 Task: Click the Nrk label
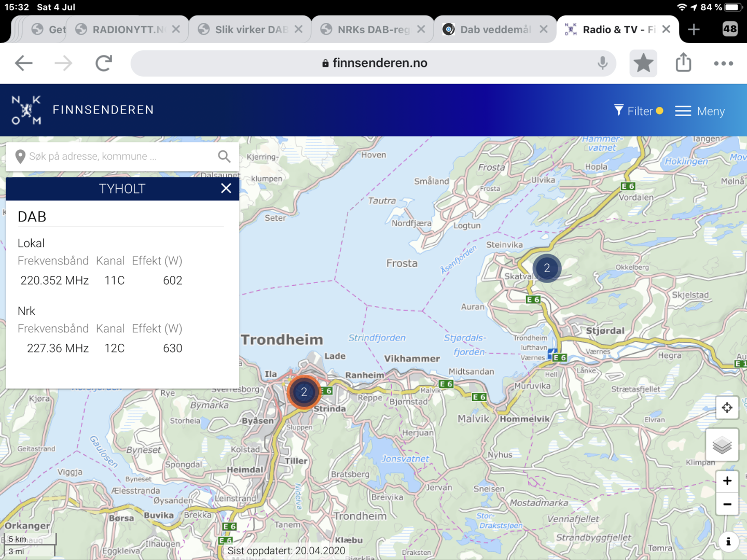tap(26, 311)
